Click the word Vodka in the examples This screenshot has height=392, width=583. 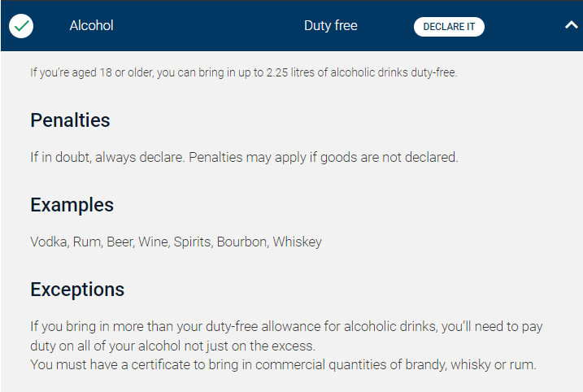pos(50,242)
